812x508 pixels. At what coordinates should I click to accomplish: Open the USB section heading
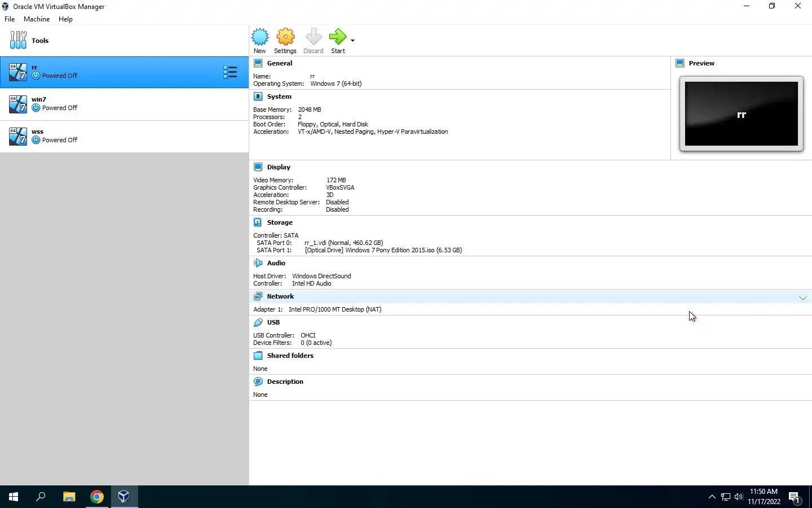tap(273, 322)
